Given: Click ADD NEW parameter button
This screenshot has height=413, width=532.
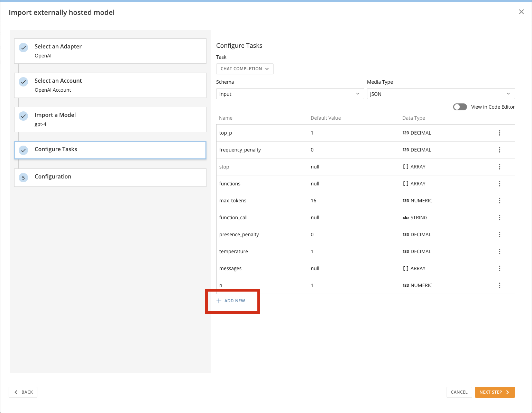Looking at the screenshot, I should point(231,301).
